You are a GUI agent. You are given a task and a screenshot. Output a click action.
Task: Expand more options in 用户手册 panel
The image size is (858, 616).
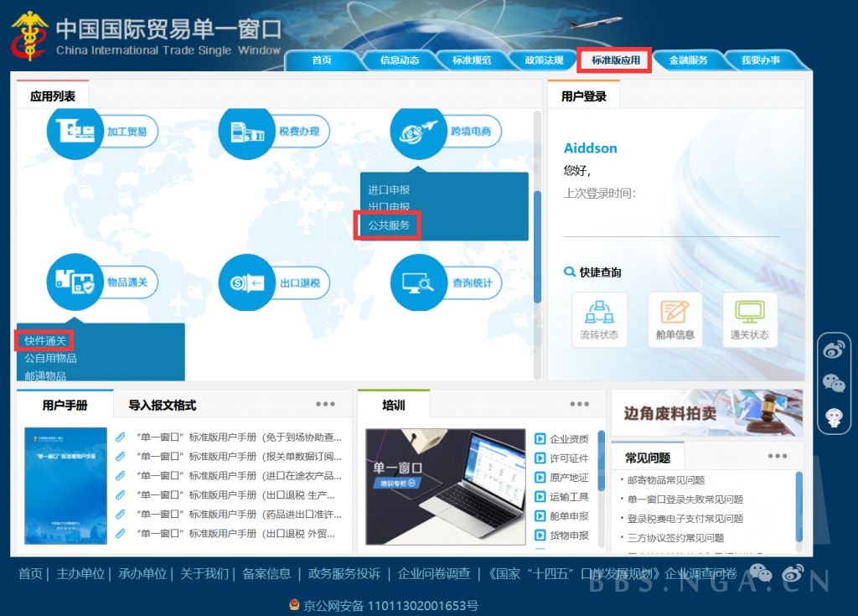click(325, 404)
